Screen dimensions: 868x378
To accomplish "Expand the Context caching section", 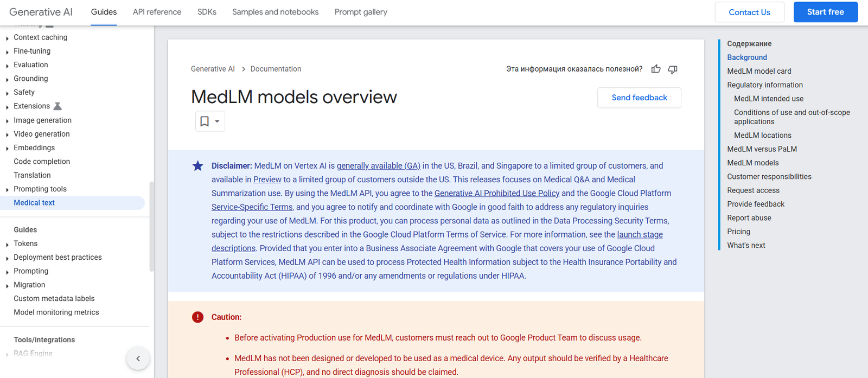I will point(7,38).
